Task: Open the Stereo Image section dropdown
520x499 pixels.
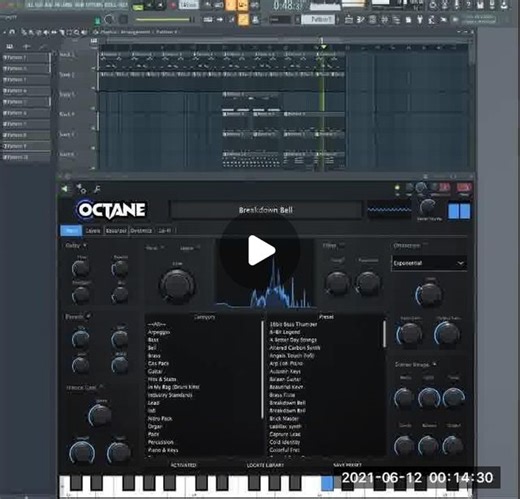Action: coord(434,364)
